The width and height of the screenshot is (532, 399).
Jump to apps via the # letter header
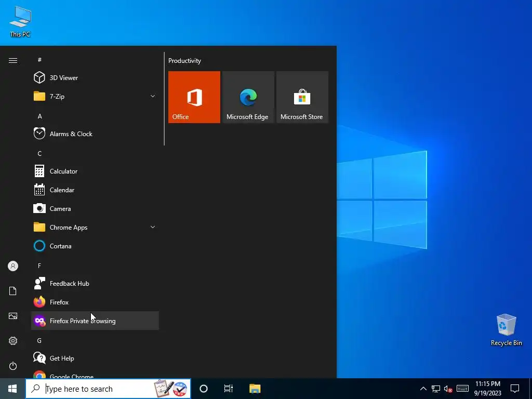(x=39, y=60)
